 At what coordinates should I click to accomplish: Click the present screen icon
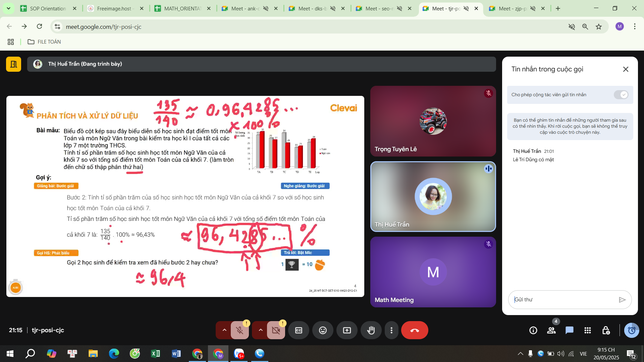(347, 330)
